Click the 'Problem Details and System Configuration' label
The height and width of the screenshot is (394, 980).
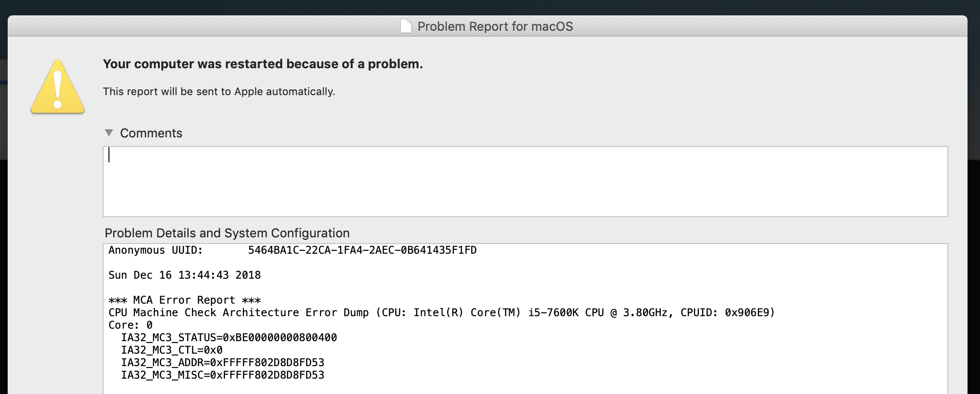coord(227,233)
